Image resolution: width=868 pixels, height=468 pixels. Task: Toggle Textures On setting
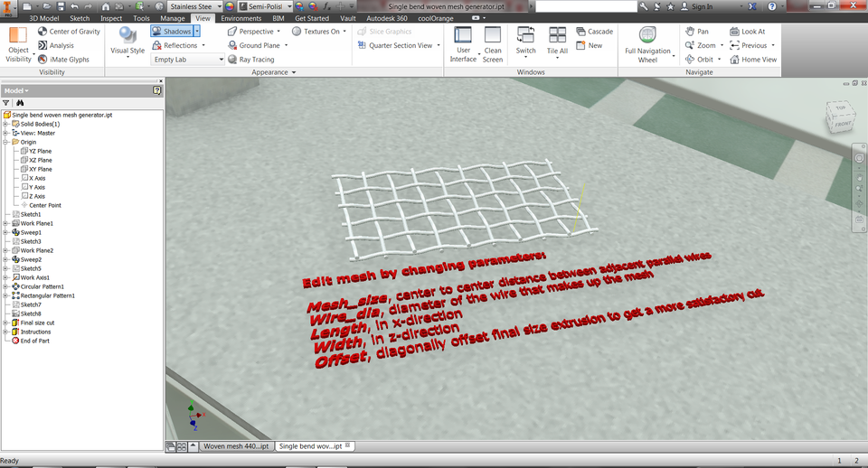[316, 32]
